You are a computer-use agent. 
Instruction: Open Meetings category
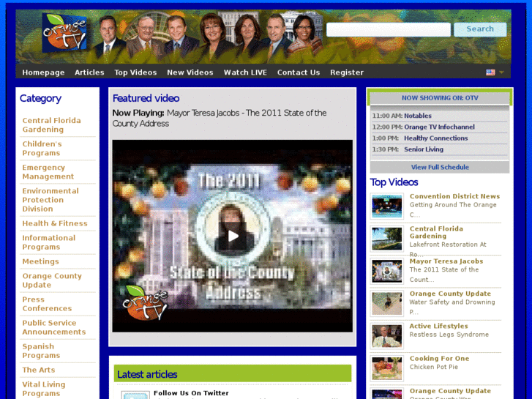coord(41,261)
